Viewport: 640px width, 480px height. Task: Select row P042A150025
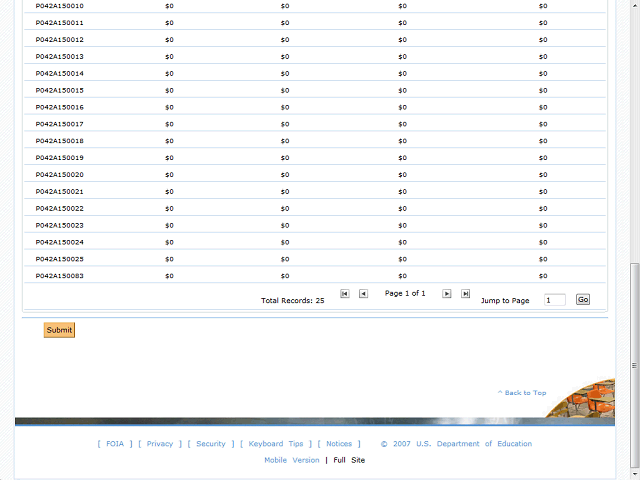(315, 259)
